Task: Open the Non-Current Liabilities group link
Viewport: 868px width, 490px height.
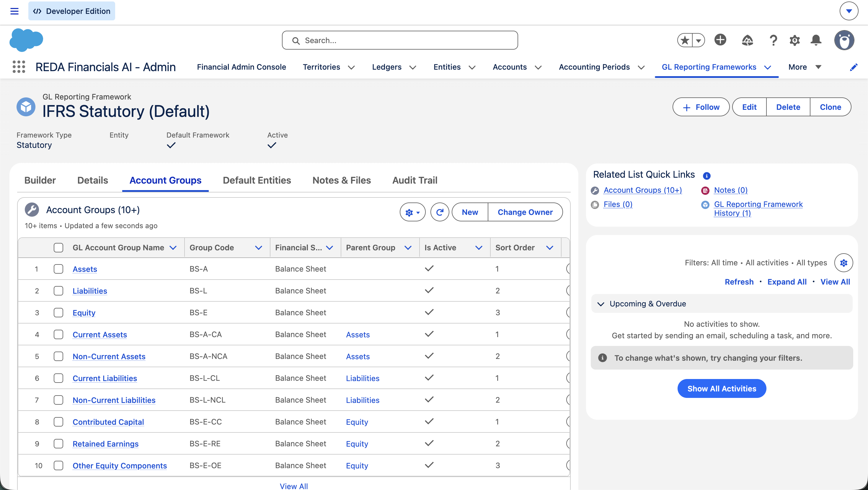Action: click(x=114, y=400)
